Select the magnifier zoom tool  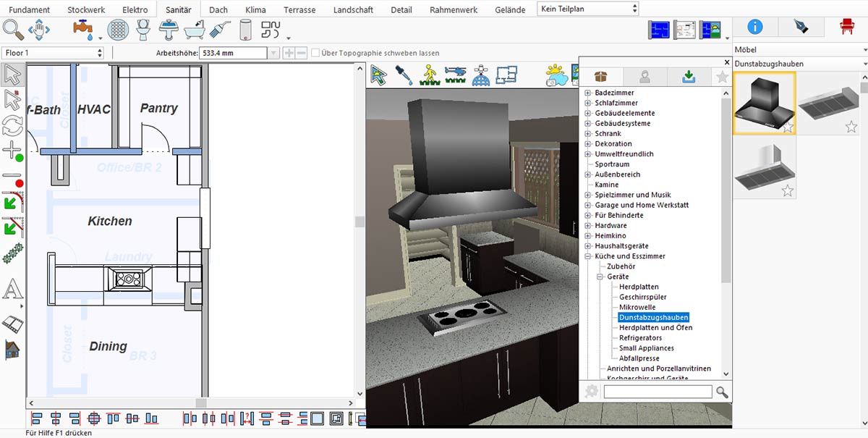[x=13, y=30]
